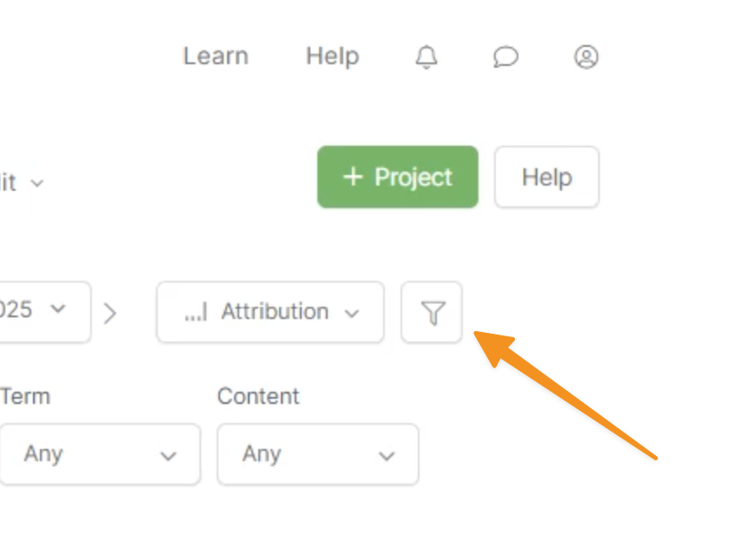This screenshot has height=560, width=742.
Task: Open the Term "Any" dropdown
Action: (x=100, y=454)
